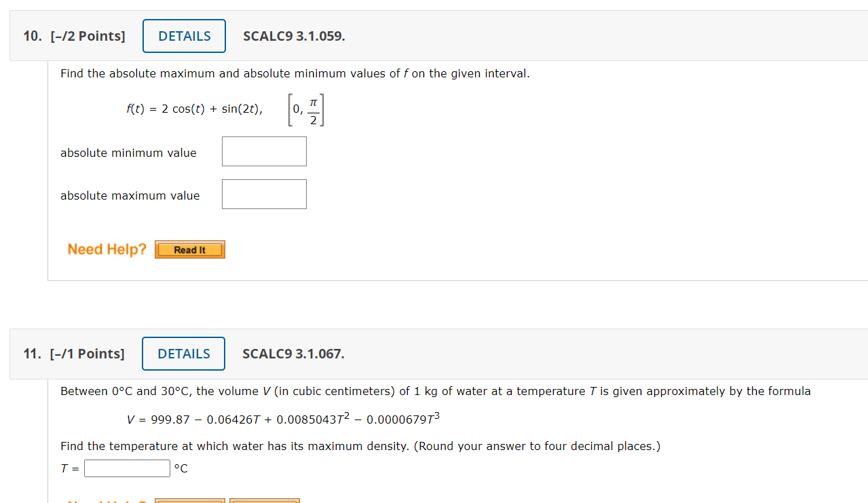Click the temperature answer field for problem 11

point(127,468)
